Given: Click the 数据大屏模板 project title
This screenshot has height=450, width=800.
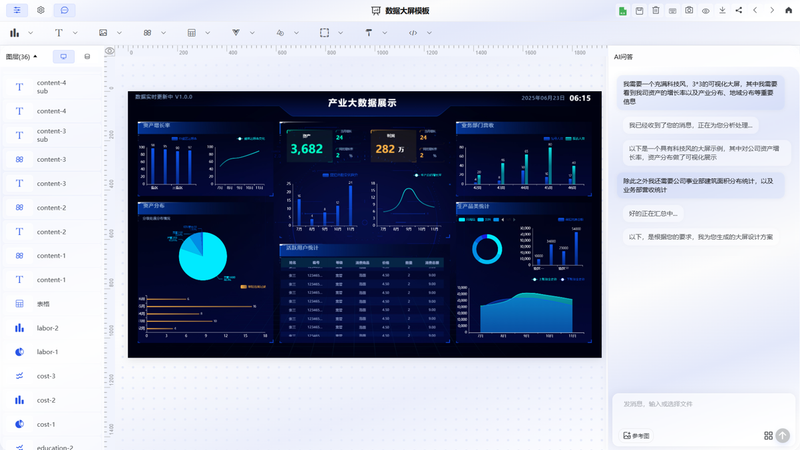Looking at the screenshot, I should [x=407, y=11].
